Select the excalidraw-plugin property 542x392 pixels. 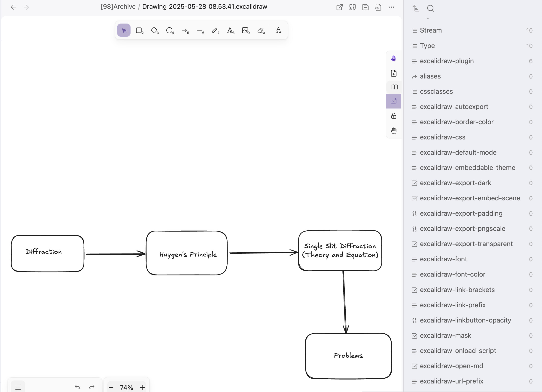pyautogui.click(x=472, y=61)
